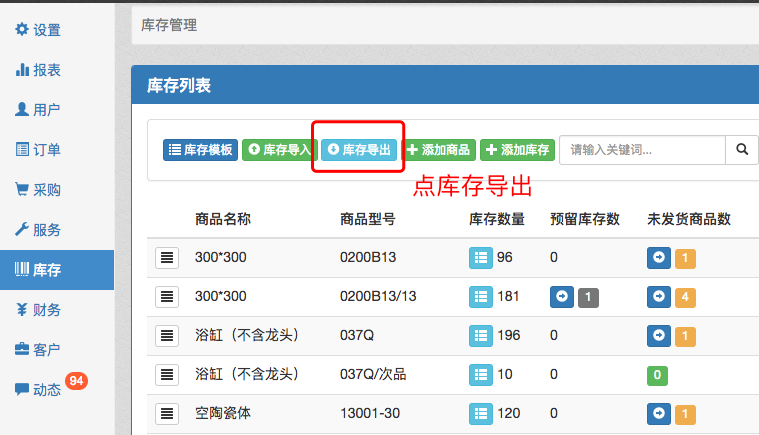Open the 动态 activity feed

(x=38, y=390)
